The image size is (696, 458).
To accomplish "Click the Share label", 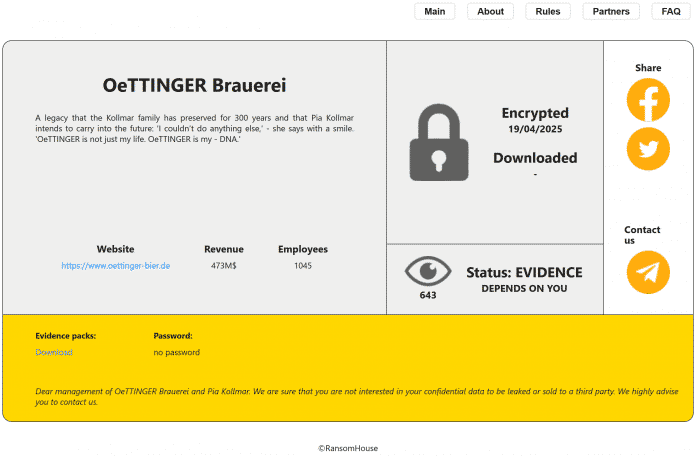I will point(648,68).
